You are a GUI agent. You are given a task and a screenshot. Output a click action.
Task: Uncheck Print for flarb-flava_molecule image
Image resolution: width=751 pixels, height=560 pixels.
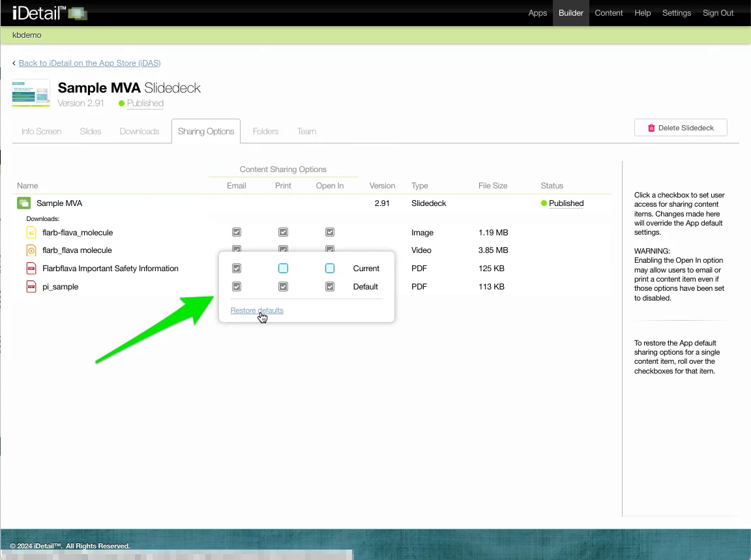(x=283, y=233)
